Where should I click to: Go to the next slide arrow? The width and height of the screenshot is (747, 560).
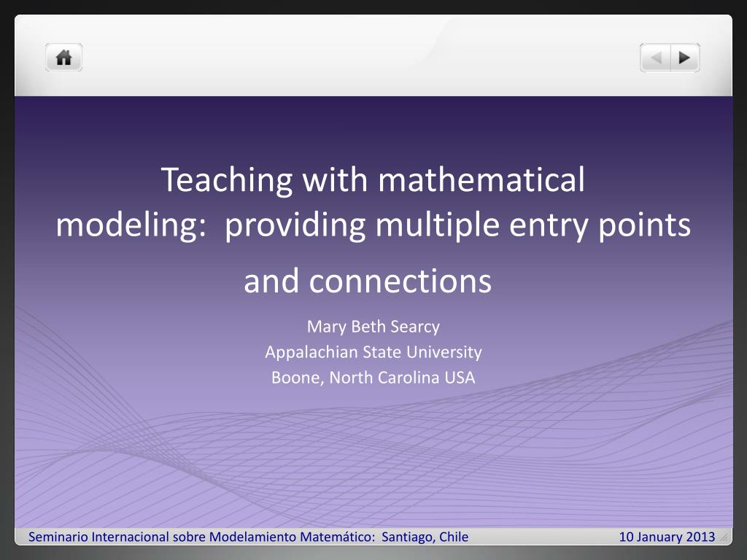tap(685, 58)
